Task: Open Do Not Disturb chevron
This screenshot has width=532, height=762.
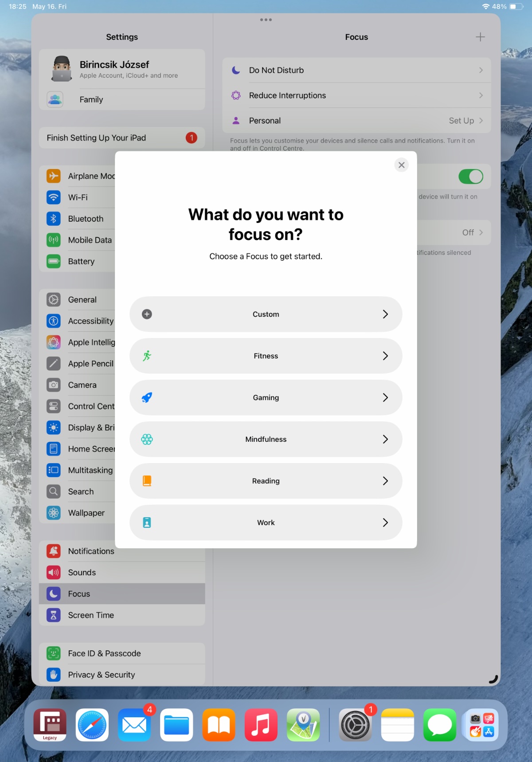Action: tap(481, 70)
